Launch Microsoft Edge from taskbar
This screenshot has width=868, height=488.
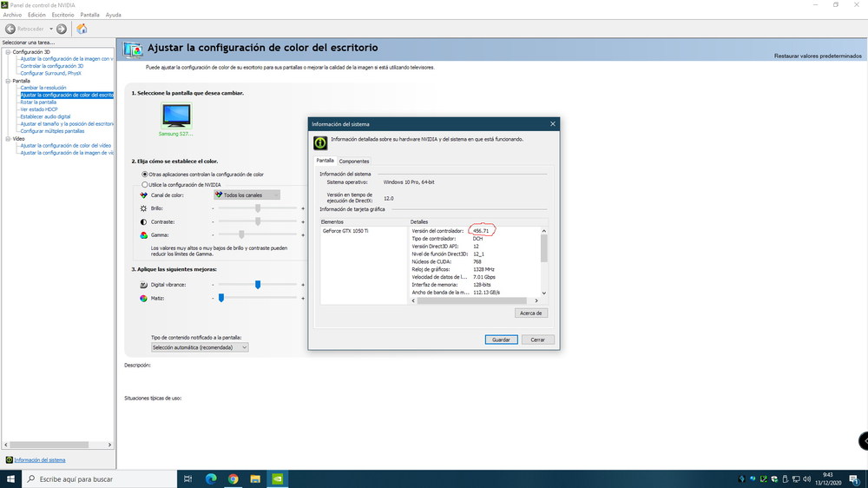coord(211,479)
